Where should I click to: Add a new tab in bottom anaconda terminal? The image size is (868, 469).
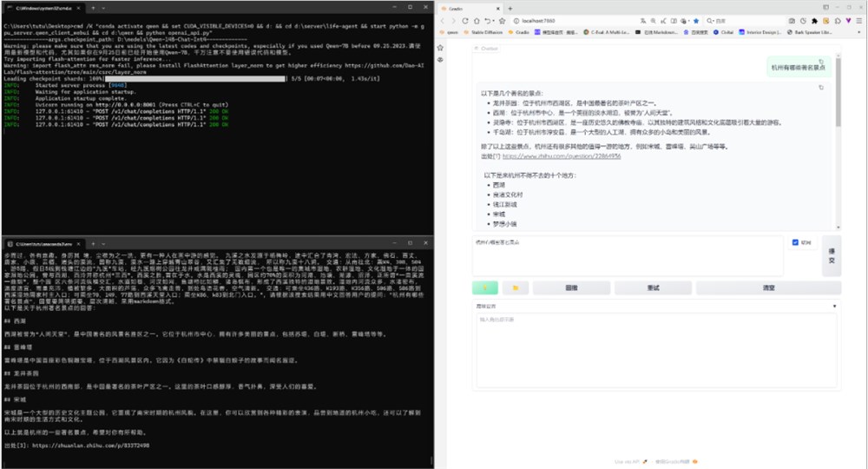tap(93, 244)
